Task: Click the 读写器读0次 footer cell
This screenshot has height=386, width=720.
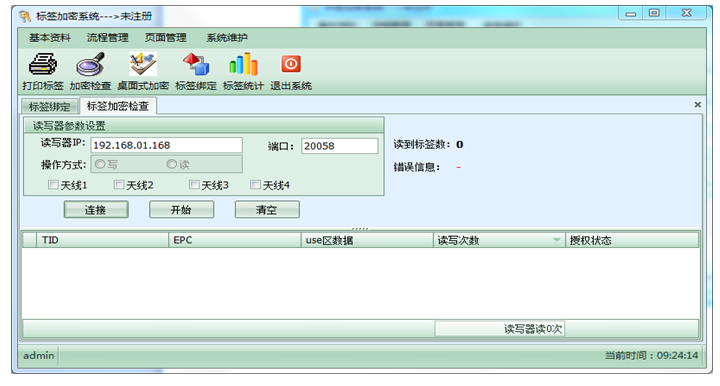Action: (500, 329)
